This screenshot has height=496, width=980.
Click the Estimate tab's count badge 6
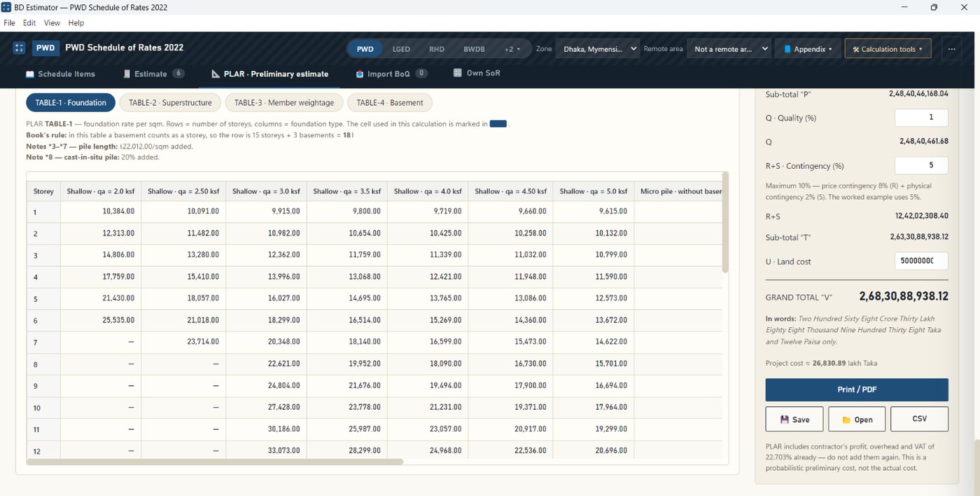pyautogui.click(x=178, y=74)
